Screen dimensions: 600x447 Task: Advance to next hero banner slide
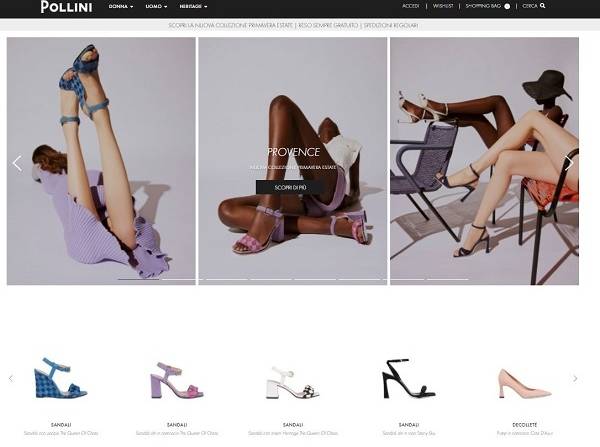pos(568,163)
